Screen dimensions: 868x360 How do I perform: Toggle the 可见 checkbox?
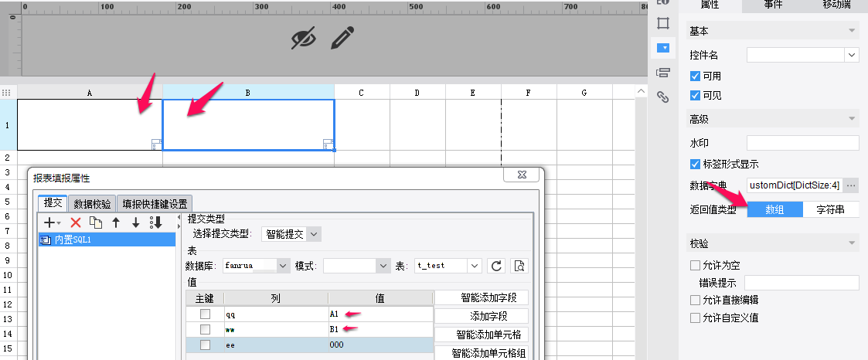coord(696,95)
